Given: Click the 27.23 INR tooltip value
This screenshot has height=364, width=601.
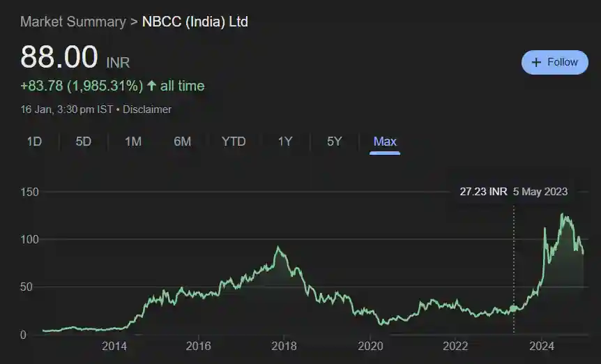Looking at the screenshot, I should [483, 192].
